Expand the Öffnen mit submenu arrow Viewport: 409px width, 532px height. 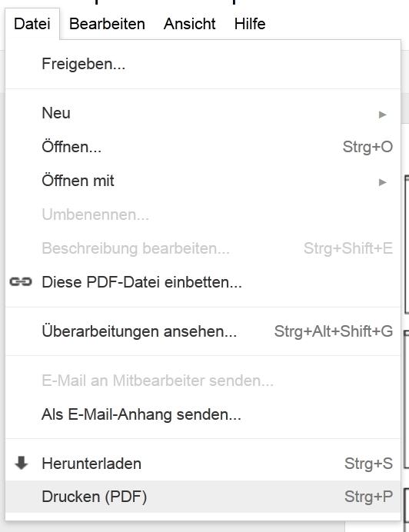coord(383,182)
